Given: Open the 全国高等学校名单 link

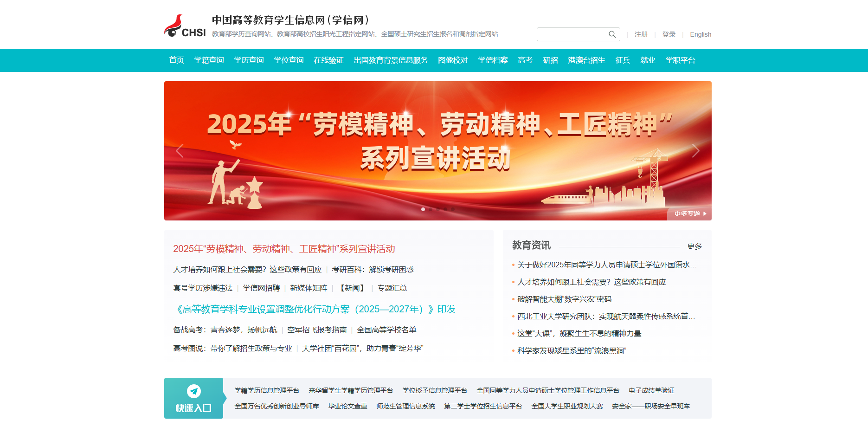Looking at the screenshot, I should [x=386, y=330].
